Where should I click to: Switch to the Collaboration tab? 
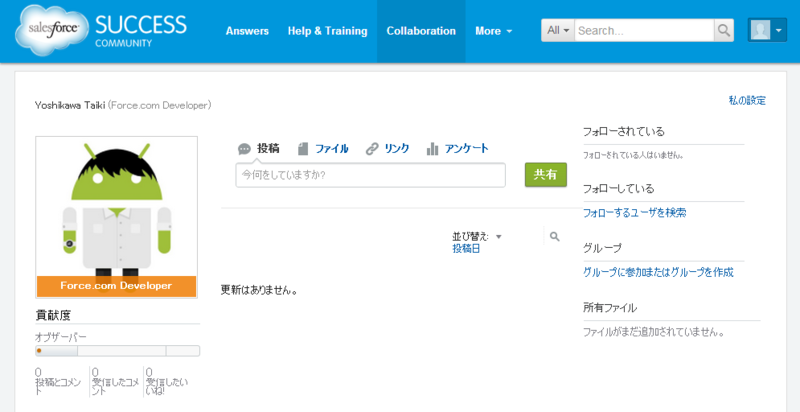click(x=421, y=31)
